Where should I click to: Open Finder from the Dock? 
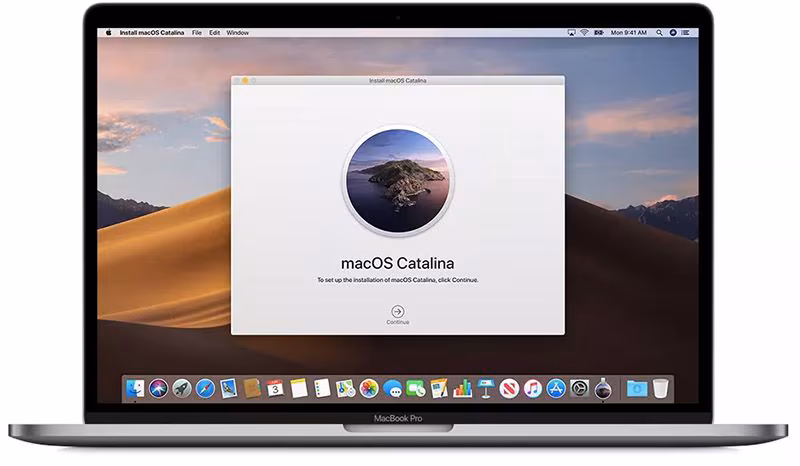pyautogui.click(x=135, y=389)
